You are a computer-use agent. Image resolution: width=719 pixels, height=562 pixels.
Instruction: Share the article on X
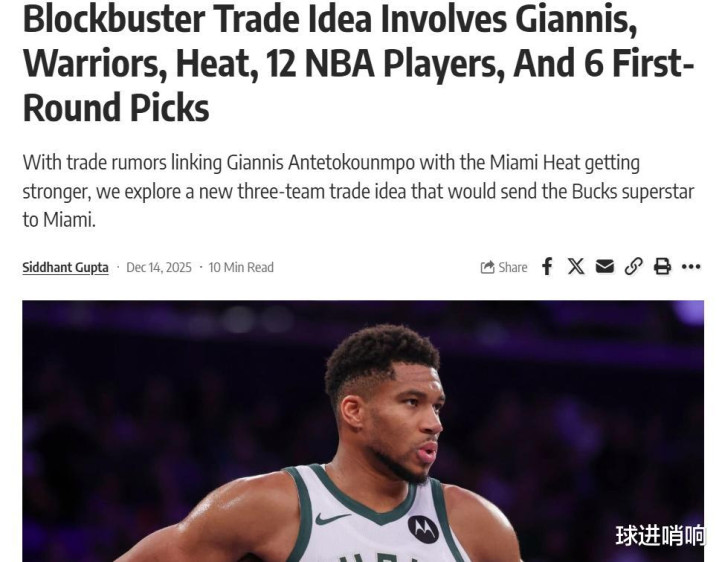tap(576, 266)
